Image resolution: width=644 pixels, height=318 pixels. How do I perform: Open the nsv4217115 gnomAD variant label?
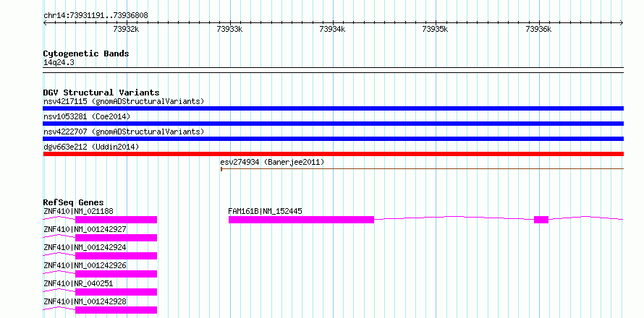(124, 101)
